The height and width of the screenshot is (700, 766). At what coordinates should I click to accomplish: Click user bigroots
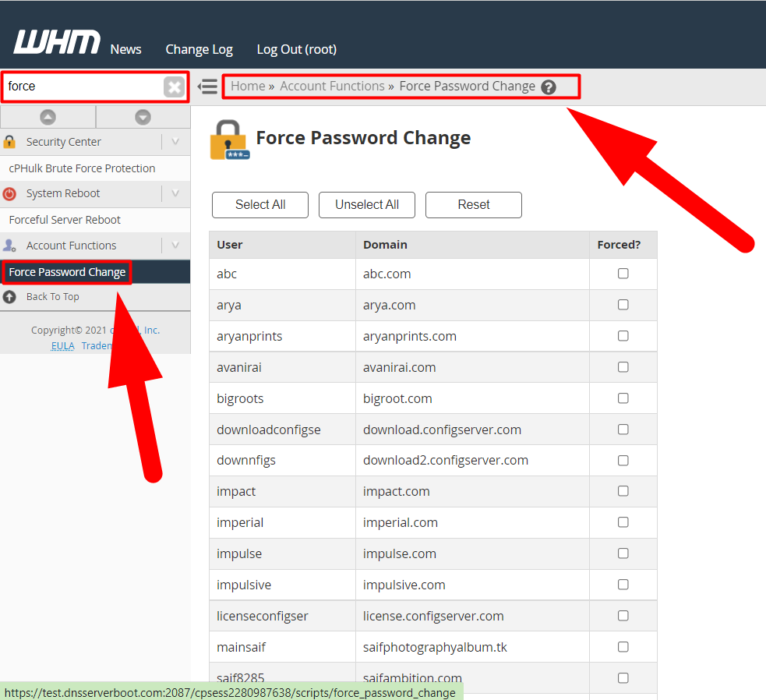(240, 399)
